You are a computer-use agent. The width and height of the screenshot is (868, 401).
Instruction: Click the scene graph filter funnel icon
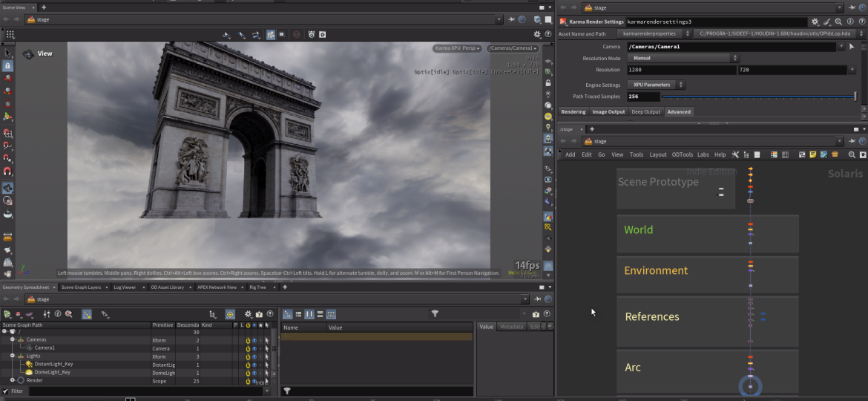point(435,314)
